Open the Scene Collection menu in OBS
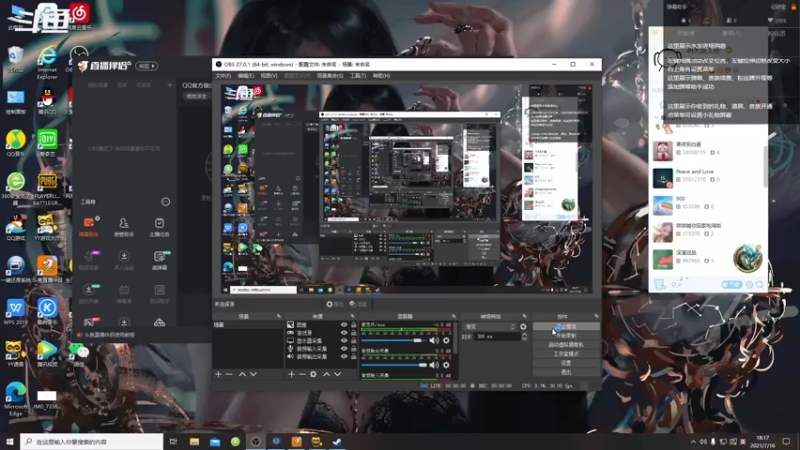The height and width of the screenshot is (450, 800). 330,76
